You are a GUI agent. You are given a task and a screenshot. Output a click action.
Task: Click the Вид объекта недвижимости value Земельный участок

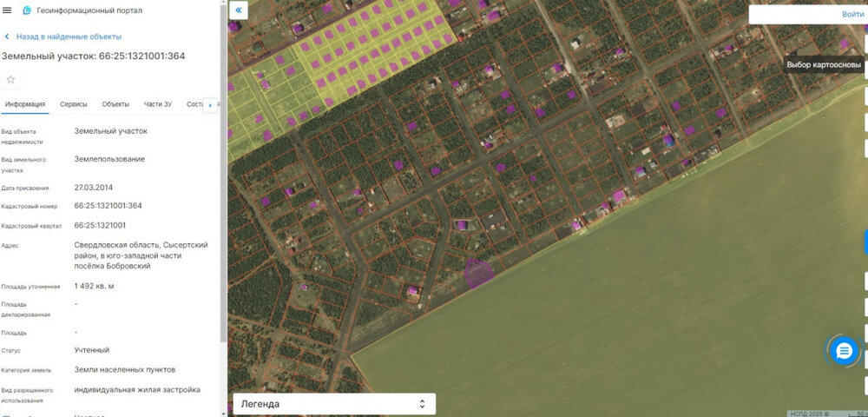coord(111,131)
